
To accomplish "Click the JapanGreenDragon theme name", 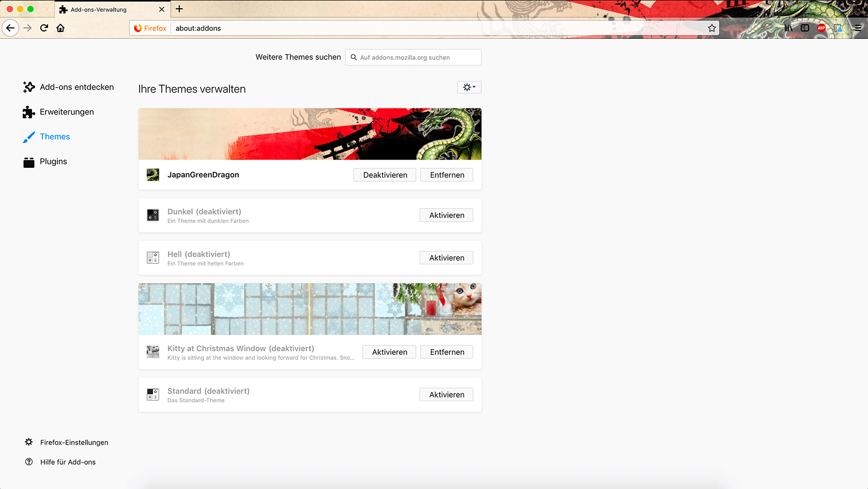I will coord(203,175).
